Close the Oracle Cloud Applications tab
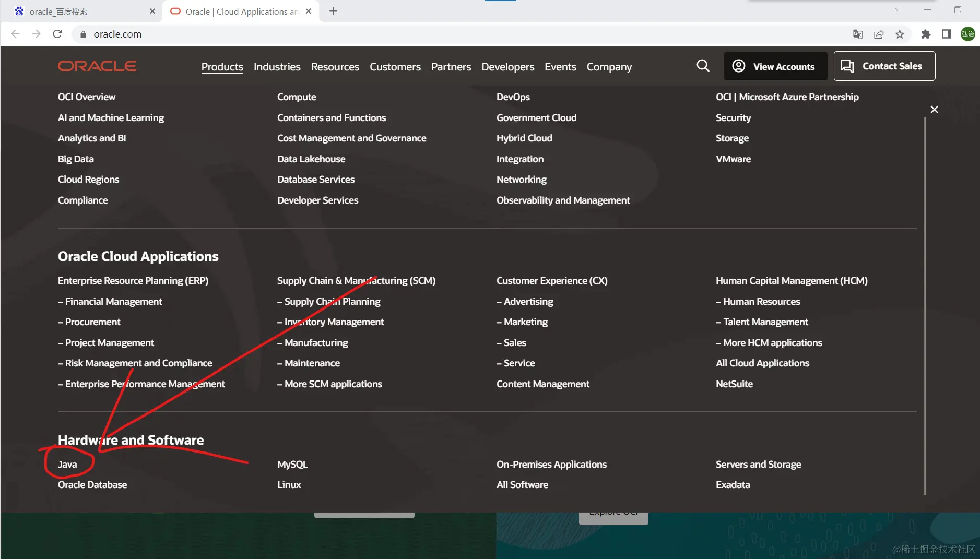 tap(309, 11)
